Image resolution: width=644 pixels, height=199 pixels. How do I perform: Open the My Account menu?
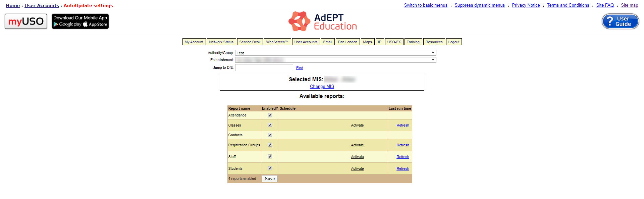tap(194, 42)
